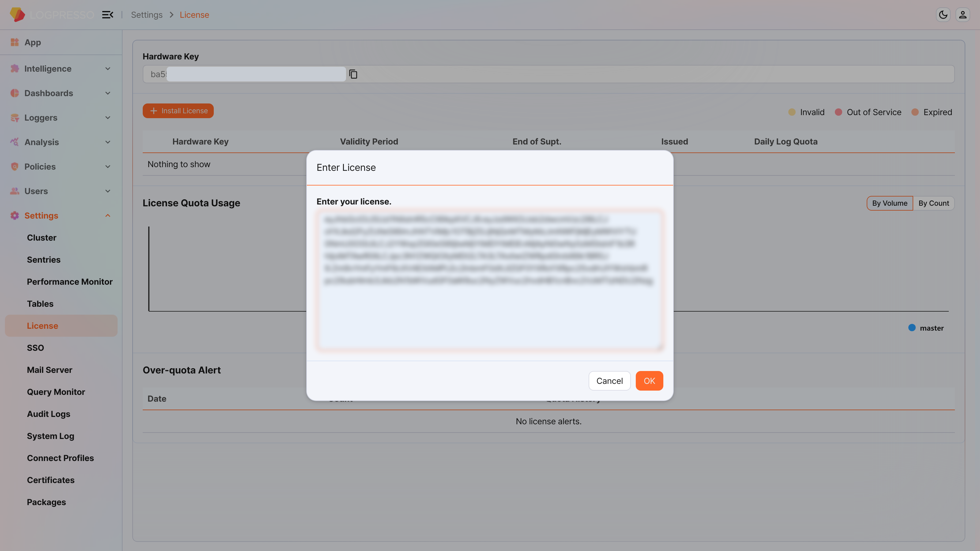Viewport: 980px width, 551px height.
Task: Click the License breadcrumb link
Action: (x=194, y=15)
